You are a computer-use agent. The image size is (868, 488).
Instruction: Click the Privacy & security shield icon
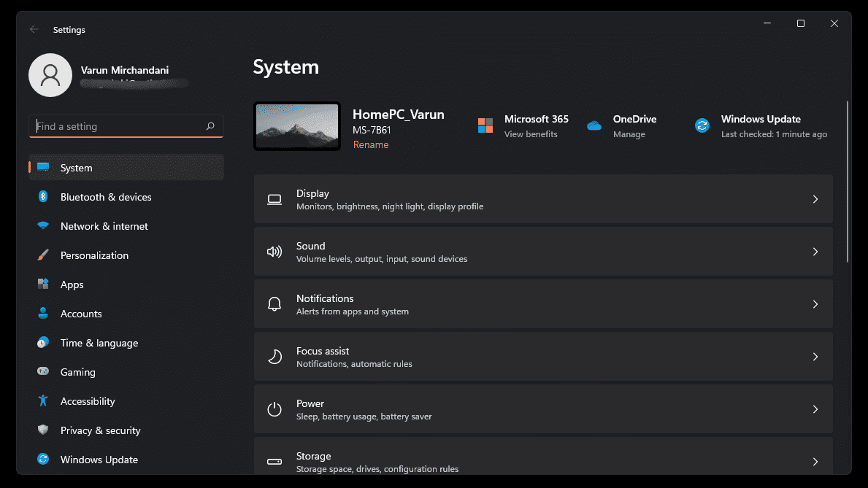[43, 430]
